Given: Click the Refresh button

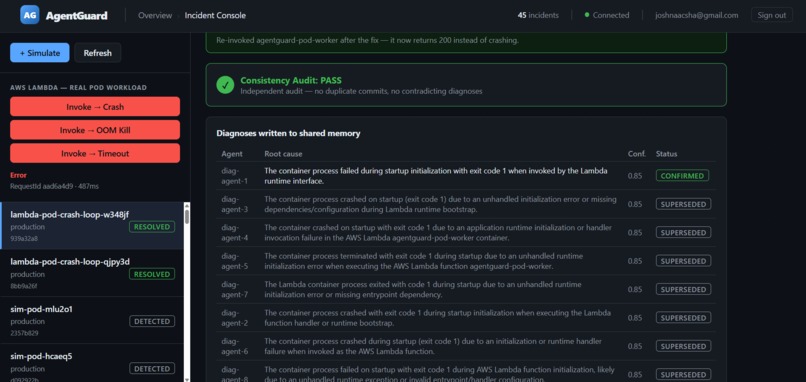Looking at the screenshot, I should [98, 52].
